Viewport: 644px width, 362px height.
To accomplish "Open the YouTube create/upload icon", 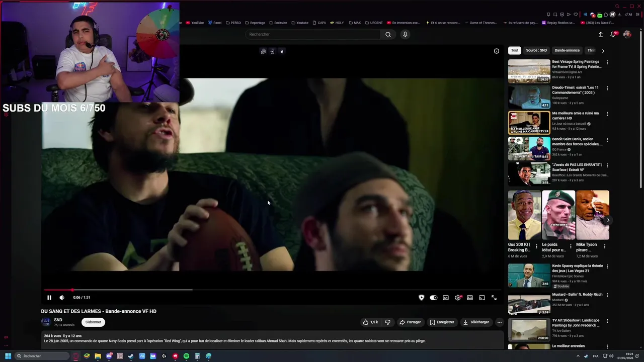I will point(601,34).
